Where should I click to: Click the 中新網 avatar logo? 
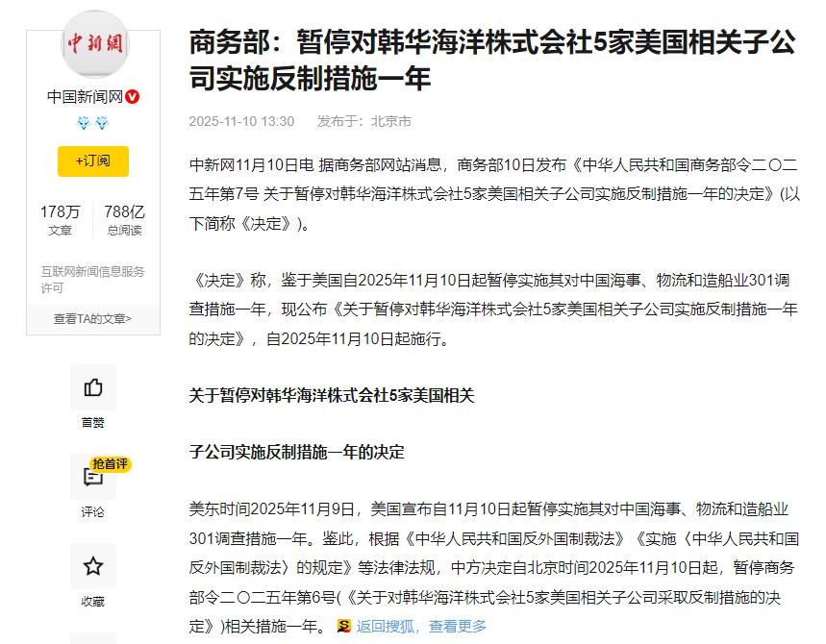coord(95,44)
